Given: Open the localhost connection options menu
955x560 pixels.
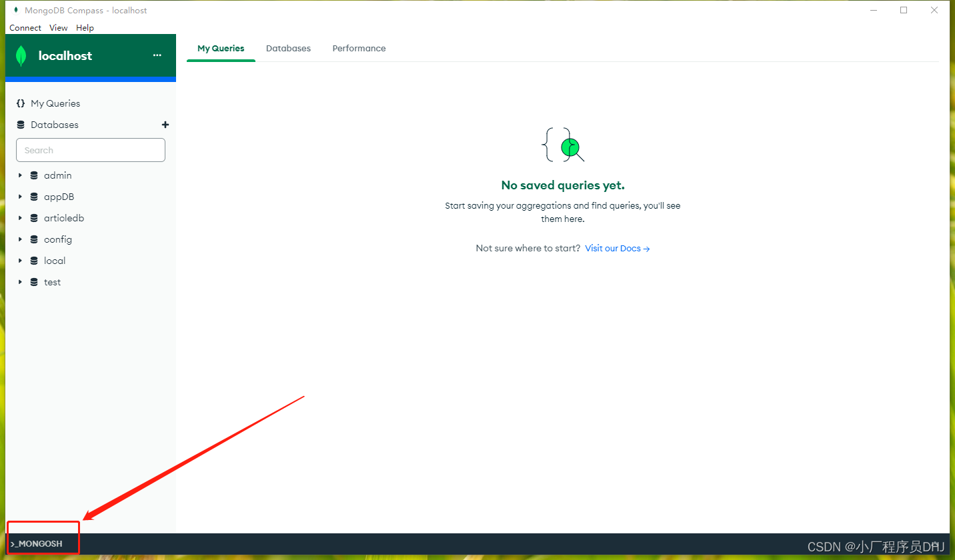Looking at the screenshot, I should 157,55.
